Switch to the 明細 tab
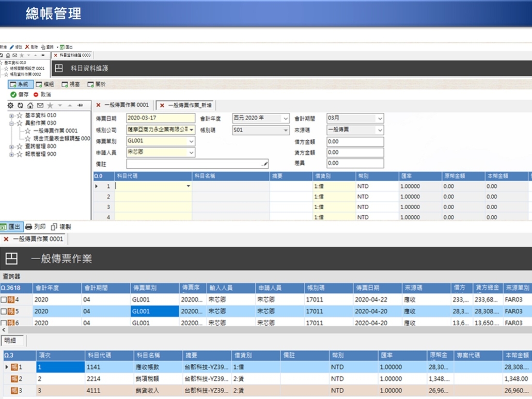 pyautogui.click(x=12, y=340)
